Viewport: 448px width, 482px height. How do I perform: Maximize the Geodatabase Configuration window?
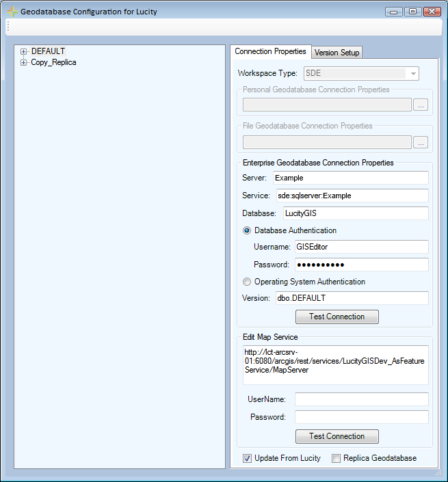pos(412,12)
